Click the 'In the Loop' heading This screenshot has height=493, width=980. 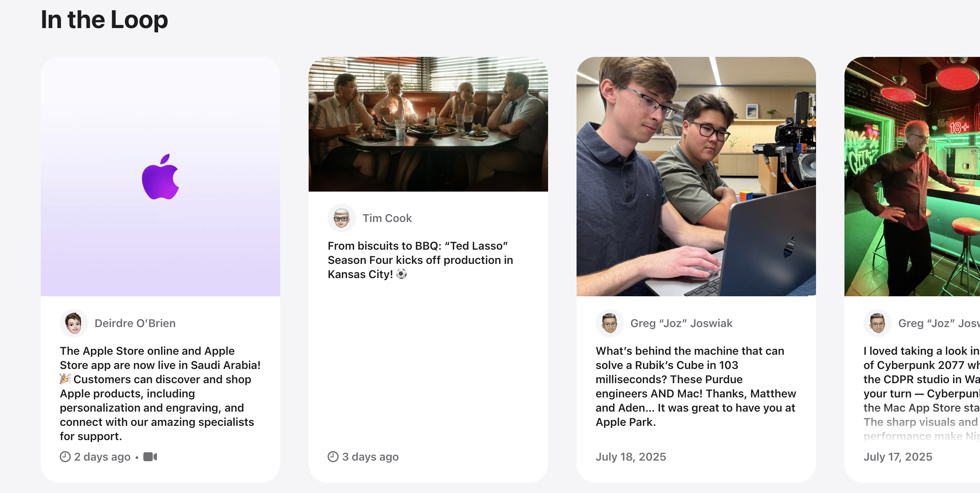pos(104,19)
